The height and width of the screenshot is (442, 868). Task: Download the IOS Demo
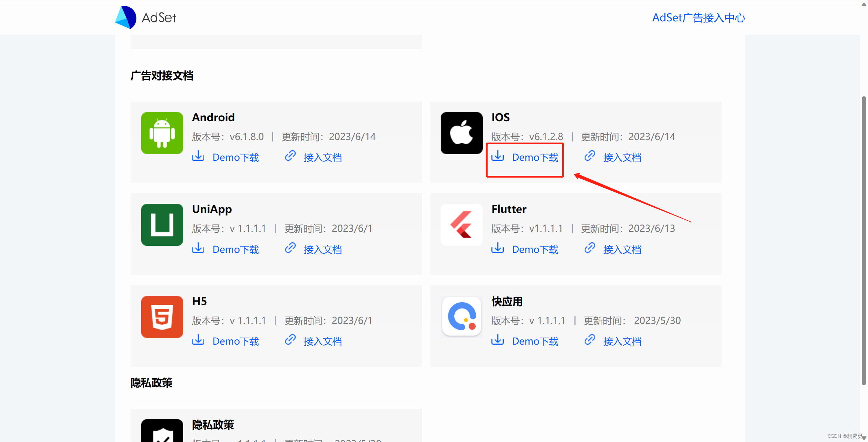(535, 158)
